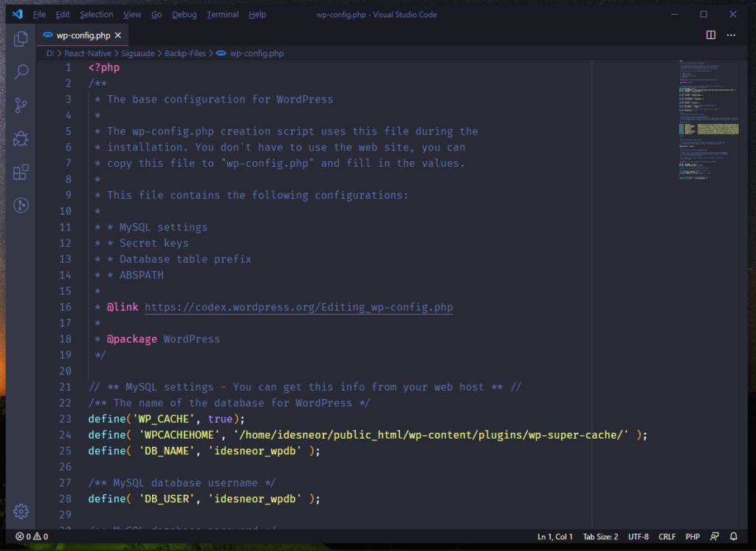Open the Debug menu
Screen dimensions: 756x551
point(184,15)
